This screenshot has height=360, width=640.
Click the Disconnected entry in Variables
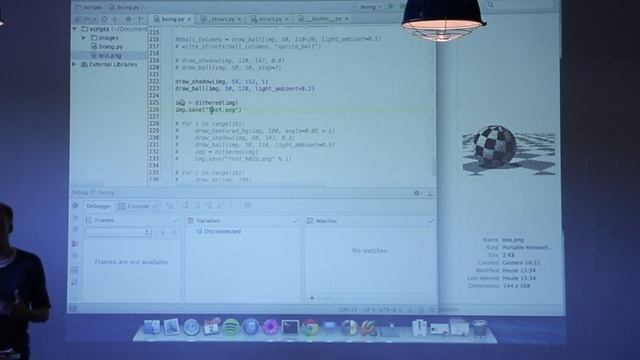pyautogui.click(x=219, y=231)
